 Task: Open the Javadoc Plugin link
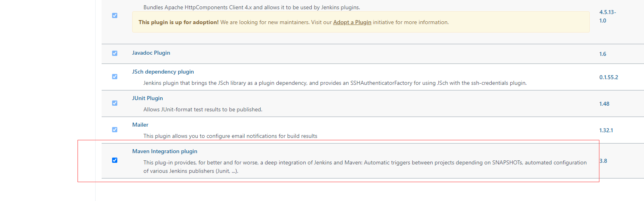[x=151, y=53]
